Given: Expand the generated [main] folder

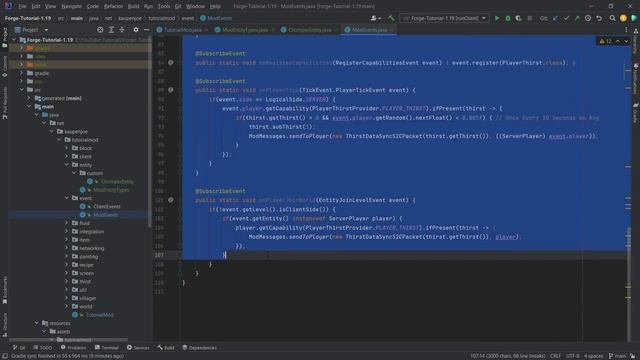Looking at the screenshot, I should (29, 98).
